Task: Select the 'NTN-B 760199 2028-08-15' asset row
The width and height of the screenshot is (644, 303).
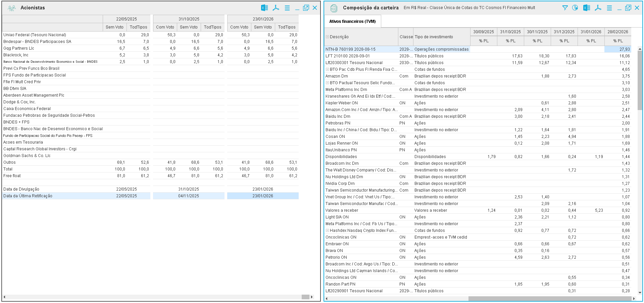Action: tap(478, 49)
